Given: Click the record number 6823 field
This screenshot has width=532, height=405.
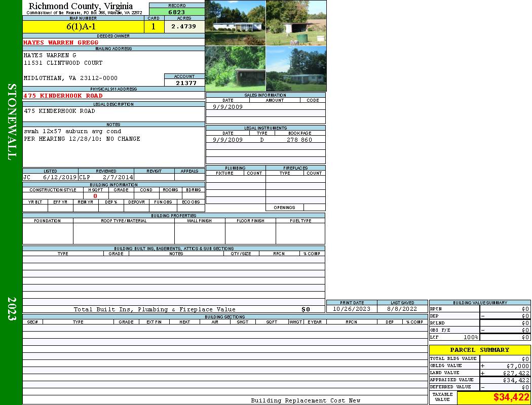Looking at the screenshot, I should point(177,12).
